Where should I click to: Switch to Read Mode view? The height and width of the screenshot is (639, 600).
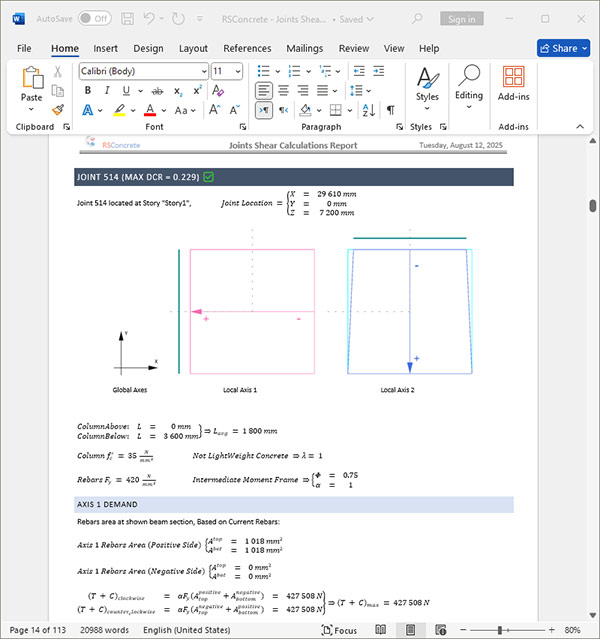tap(380, 630)
